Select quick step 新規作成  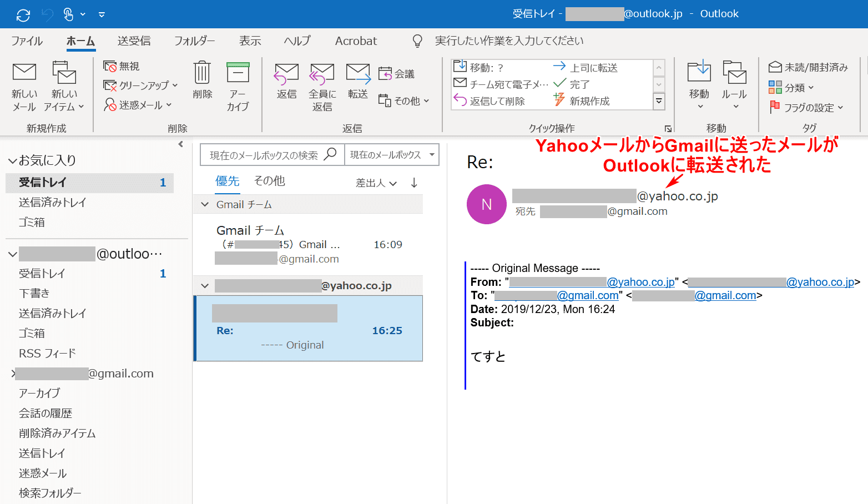582,101
